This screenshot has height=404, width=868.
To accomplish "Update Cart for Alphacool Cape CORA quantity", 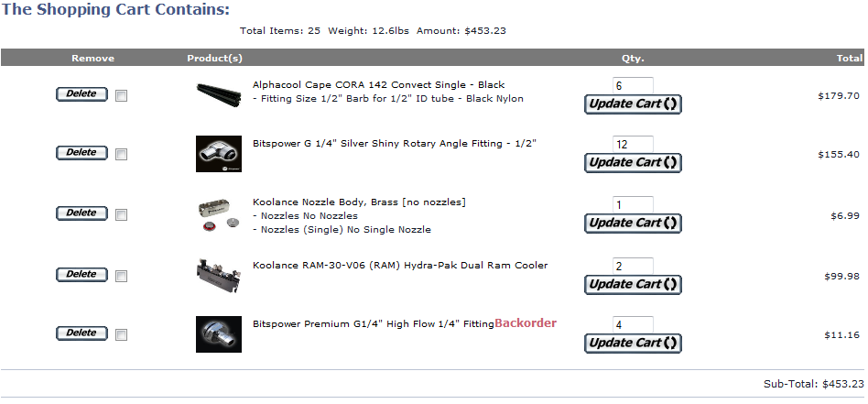I will pyautogui.click(x=633, y=104).
